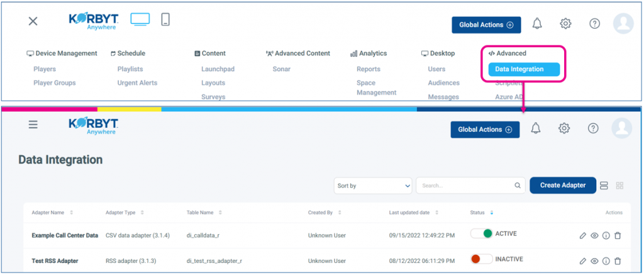Select the mobile phone preview icon
The image size is (644, 275).
[x=166, y=20]
